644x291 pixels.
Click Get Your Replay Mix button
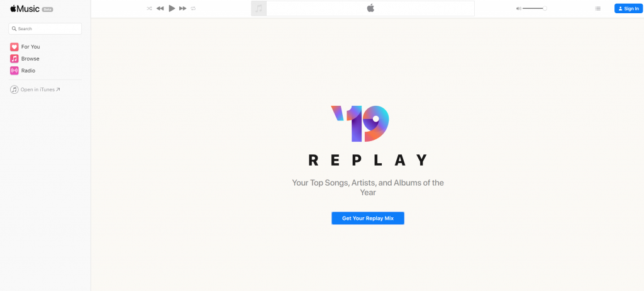pos(368,218)
